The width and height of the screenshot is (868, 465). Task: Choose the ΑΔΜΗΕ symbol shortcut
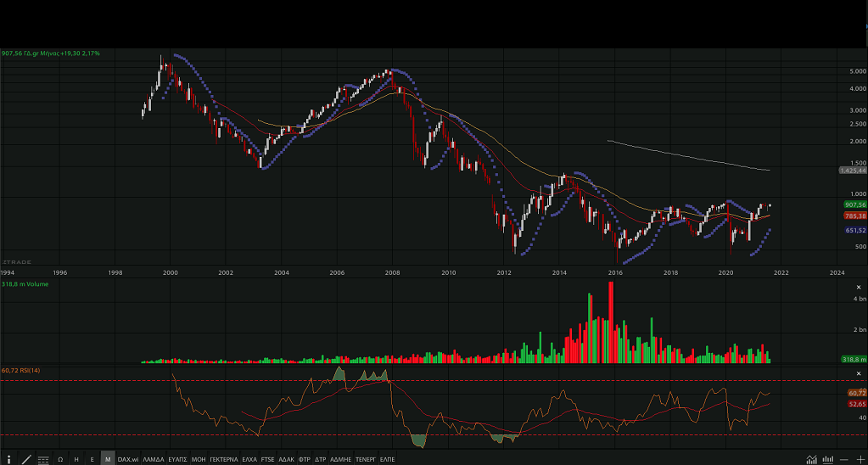pyautogui.click(x=340, y=459)
